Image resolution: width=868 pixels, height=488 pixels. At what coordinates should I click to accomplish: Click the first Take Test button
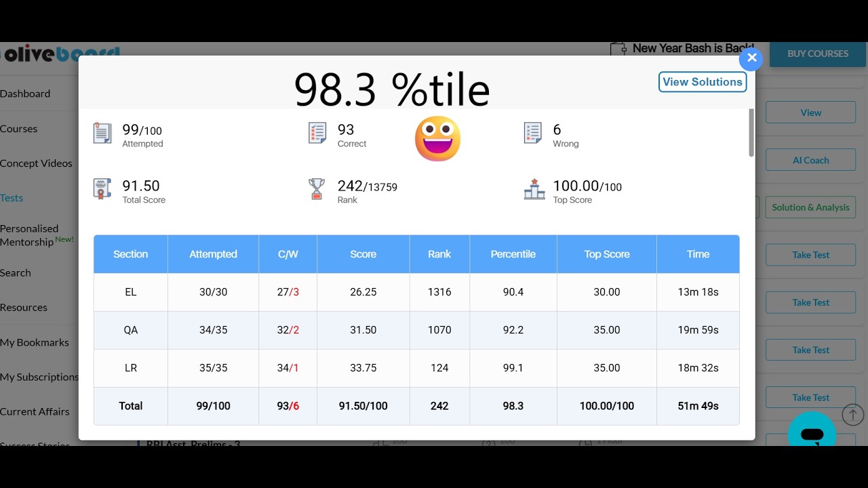(x=810, y=255)
